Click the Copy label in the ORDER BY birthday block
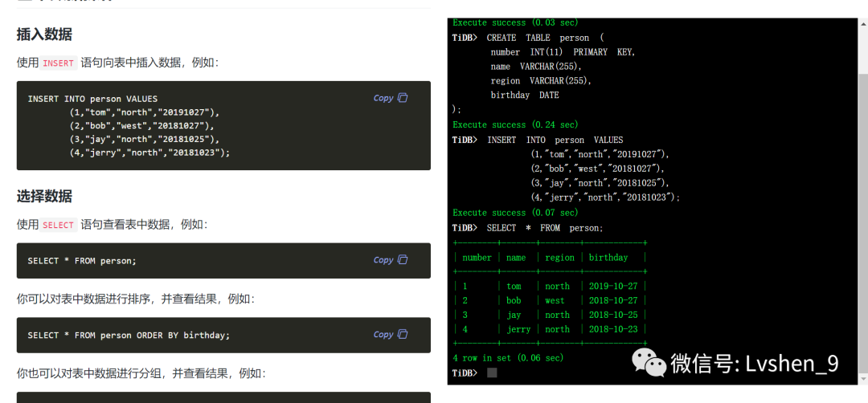 (x=383, y=335)
